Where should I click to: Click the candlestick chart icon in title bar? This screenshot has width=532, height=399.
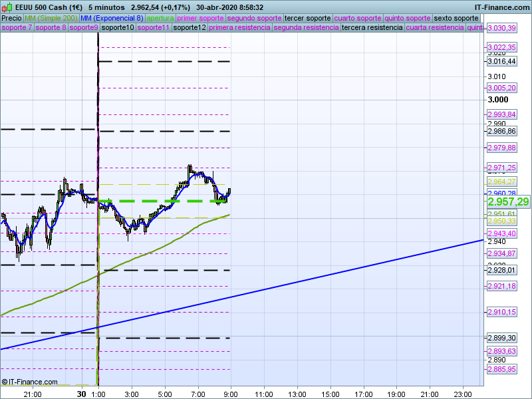pos(7,7)
